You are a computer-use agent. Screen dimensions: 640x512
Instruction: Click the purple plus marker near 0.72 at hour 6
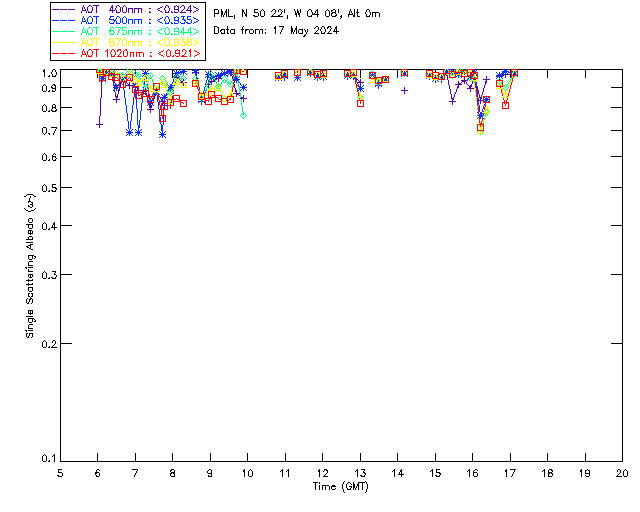pyautogui.click(x=99, y=125)
